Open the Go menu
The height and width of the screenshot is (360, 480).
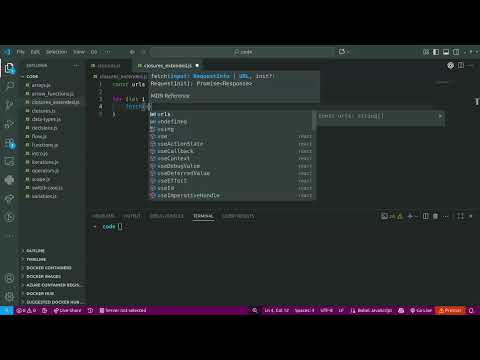pos(94,52)
